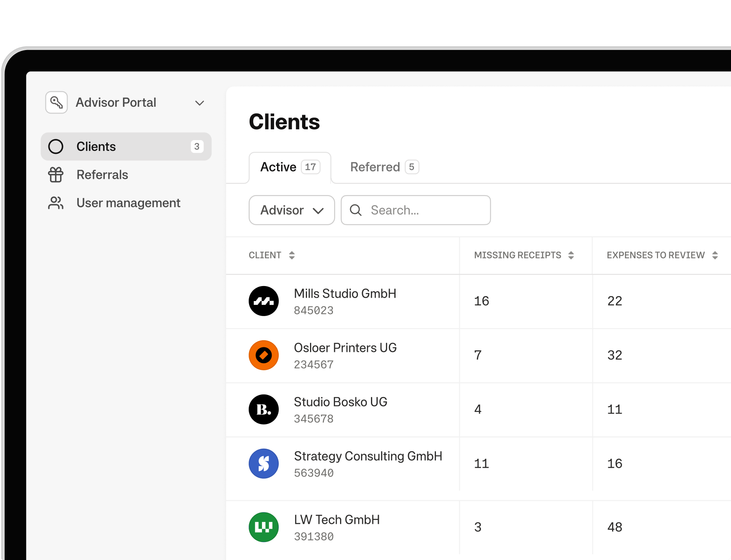Click the magnifier icon in search box
Viewport: 731px width, 560px height.
click(x=355, y=210)
